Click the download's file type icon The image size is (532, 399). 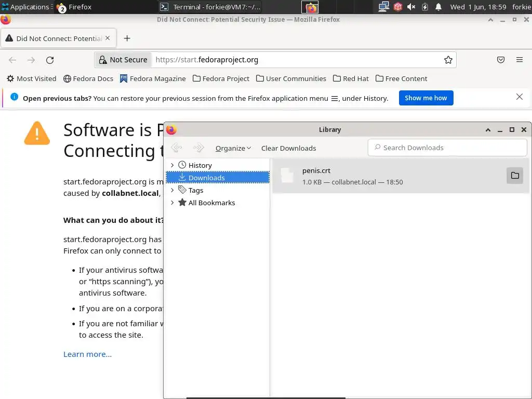click(287, 176)
